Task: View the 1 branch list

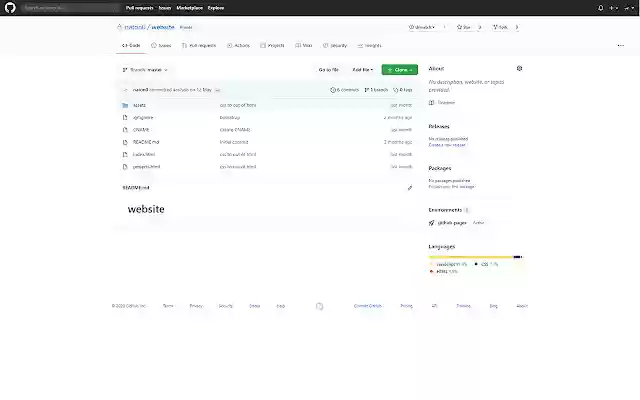Action: [376, 90]
